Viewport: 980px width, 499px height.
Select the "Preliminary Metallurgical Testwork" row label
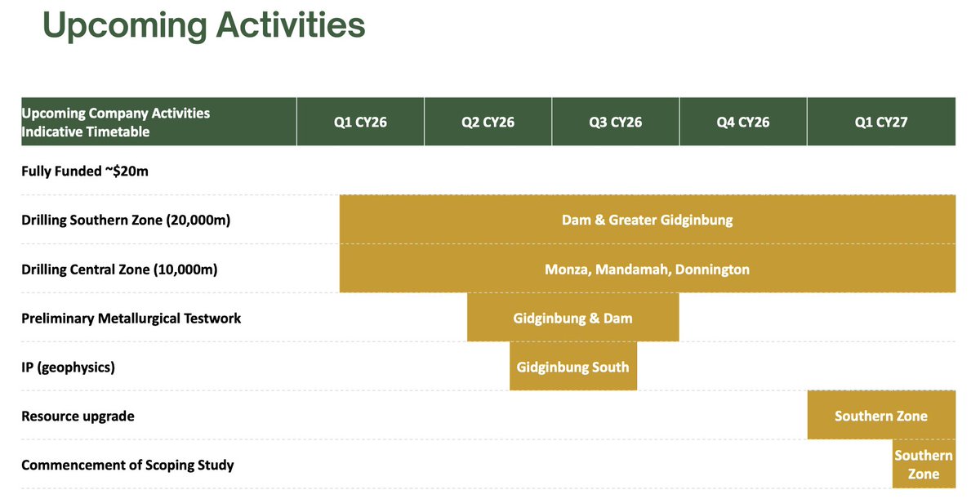coord(131,318)
